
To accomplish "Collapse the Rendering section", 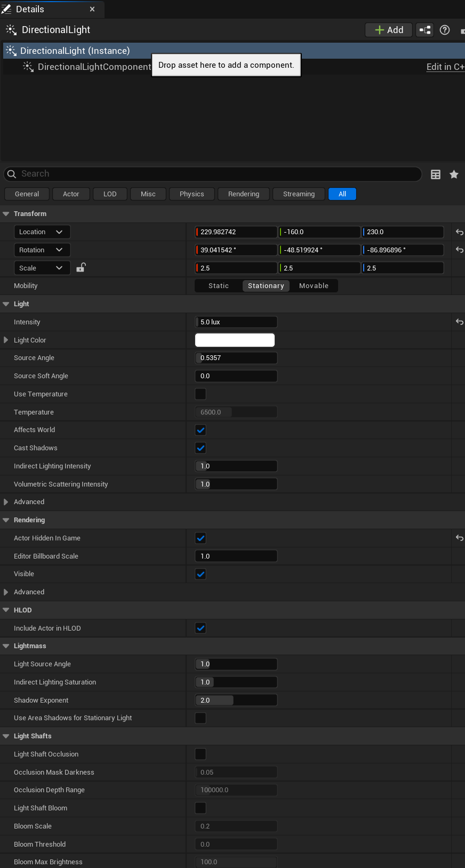I will pos(6,520).
